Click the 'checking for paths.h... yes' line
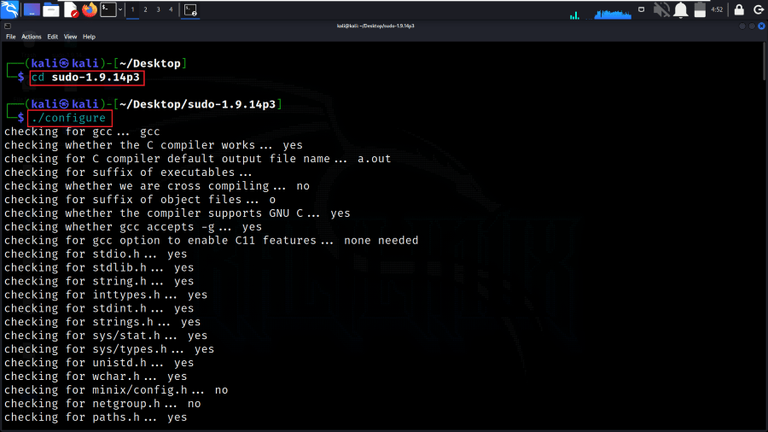This screenshot has width=768, height=432. pos(96,417)
